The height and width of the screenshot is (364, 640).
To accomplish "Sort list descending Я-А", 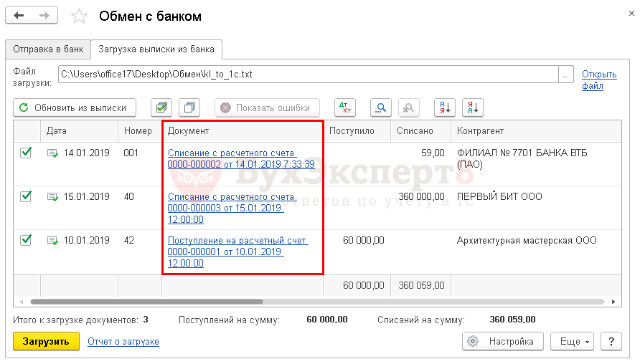I will point(473,107).
